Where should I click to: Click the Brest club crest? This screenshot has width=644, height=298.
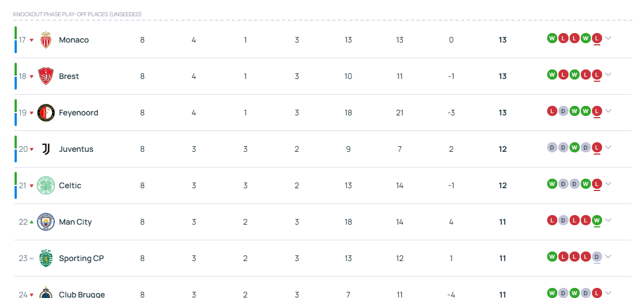tap(45, 76)
